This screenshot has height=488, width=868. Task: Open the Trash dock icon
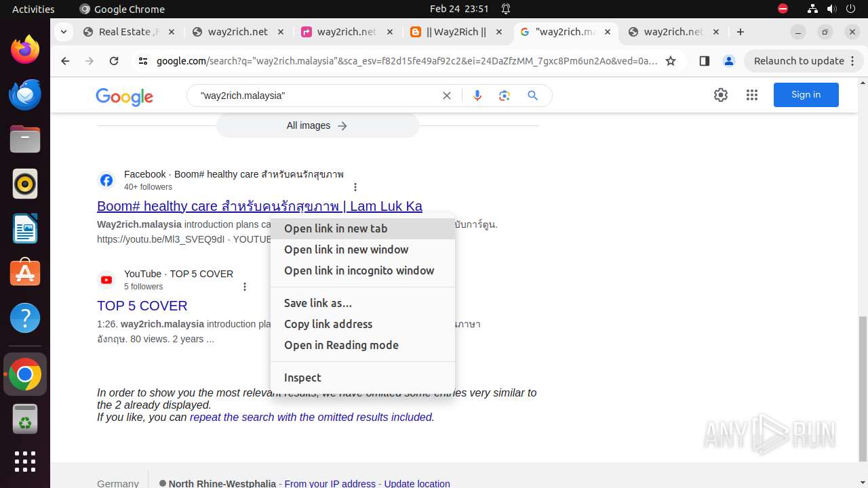click(x=25, y=419)
